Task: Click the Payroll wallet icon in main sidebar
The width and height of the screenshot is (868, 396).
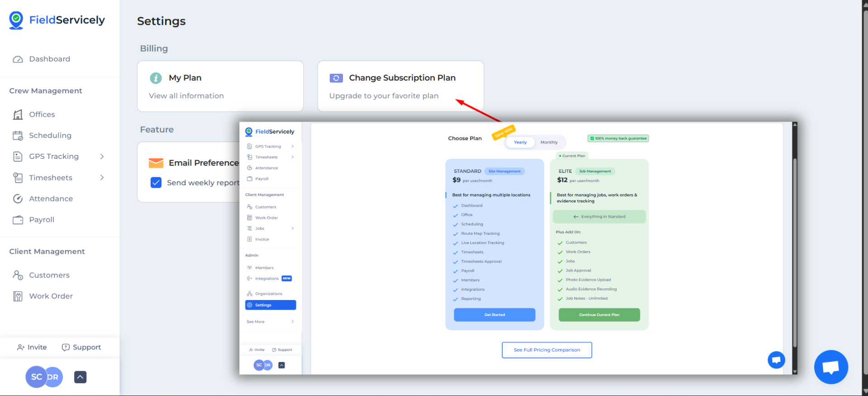Action: (18, 219)
